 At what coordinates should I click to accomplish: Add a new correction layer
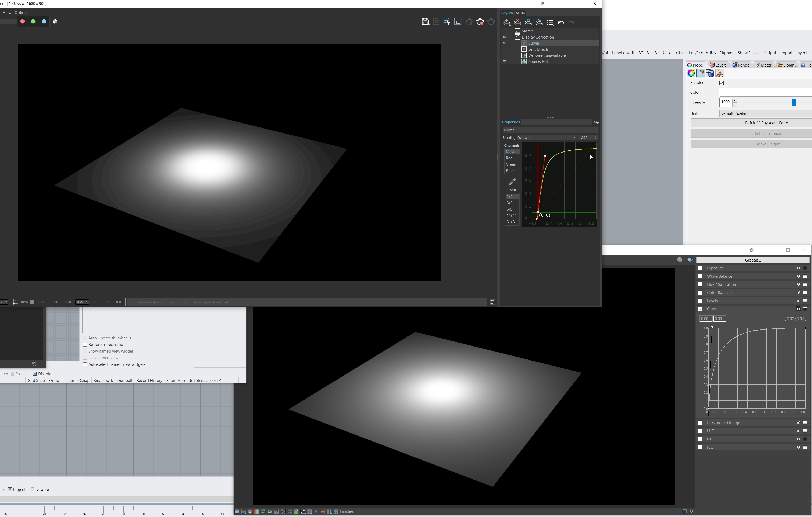507,23
